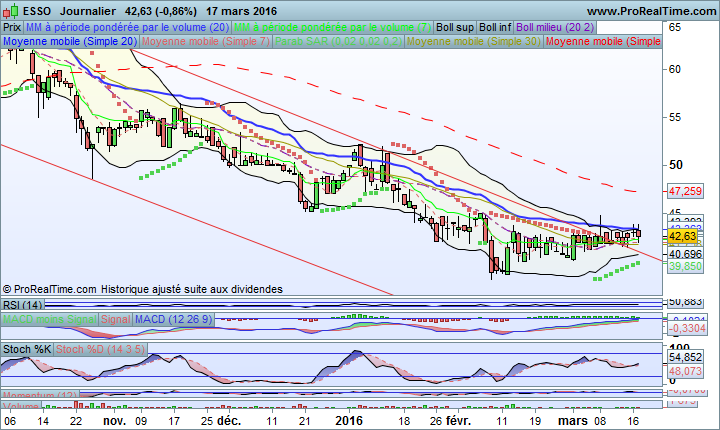This screenshot has width=720, height=430.
Task: Click the 50 price axis value
Action: click(675, 164)
